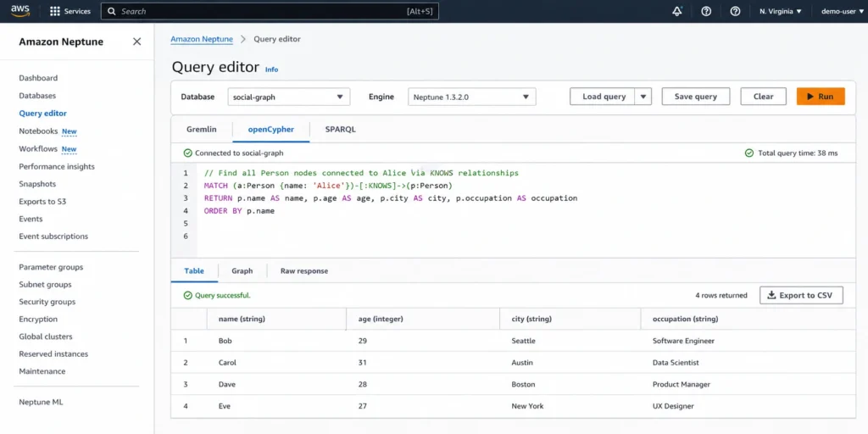The height and width of the screenshot is (434, 868).
Task: Open Workflows in the sidebar
Action: (38, 149)
